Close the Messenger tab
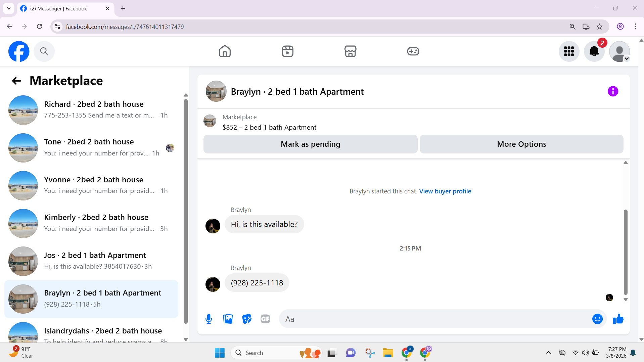Screen dimensions: 644x362 [107, 8]
